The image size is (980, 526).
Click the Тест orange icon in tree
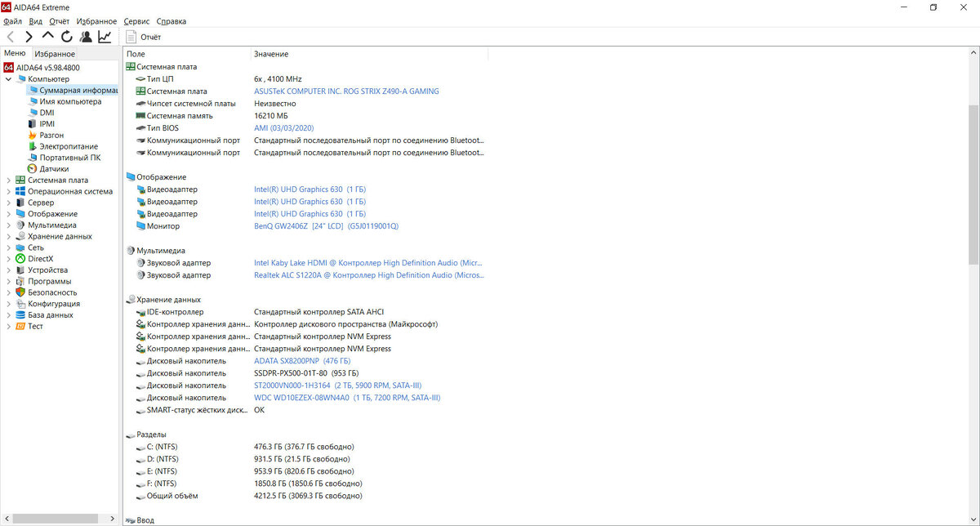[20, 326]
